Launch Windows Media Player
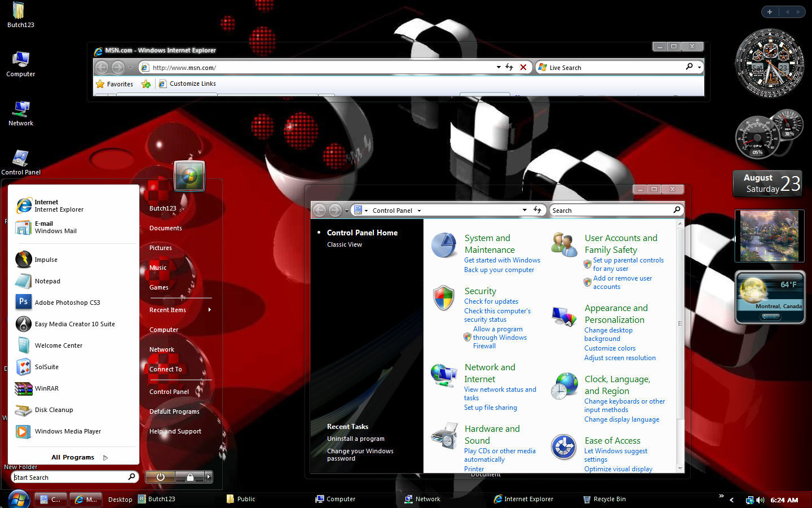The image size is (812, 508). pyautogui.click(x=74, y=431)
